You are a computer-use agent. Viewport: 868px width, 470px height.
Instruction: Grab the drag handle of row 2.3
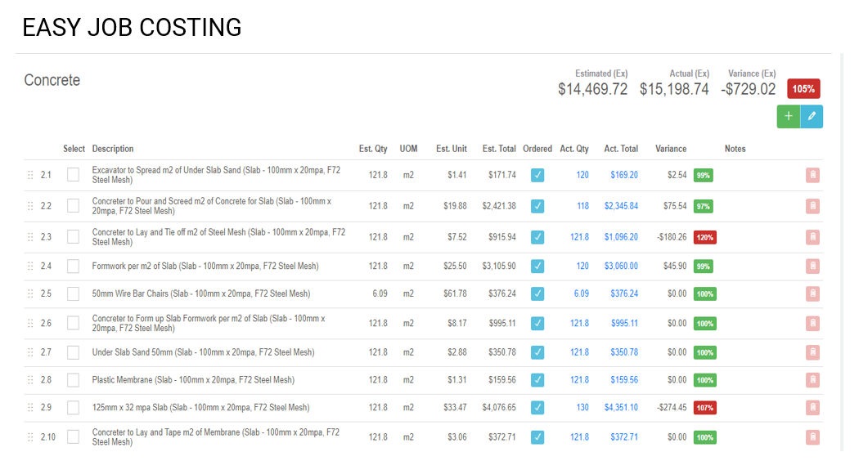[30, 237]
